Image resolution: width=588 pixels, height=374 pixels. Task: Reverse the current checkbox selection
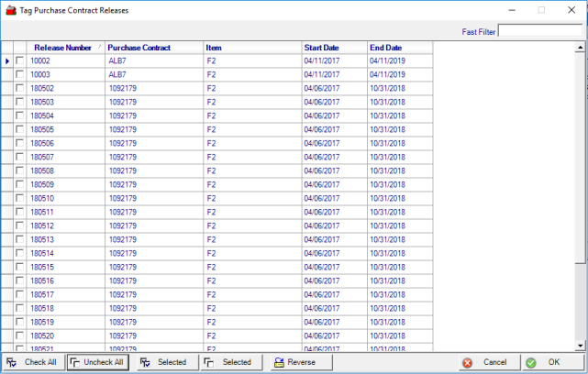tap(294, 362)
